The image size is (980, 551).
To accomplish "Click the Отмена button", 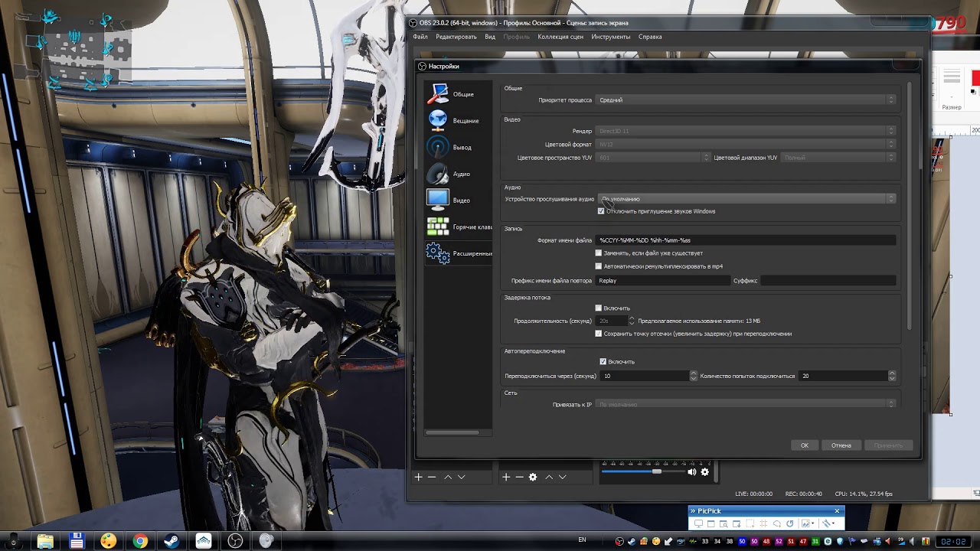I will pos(841,445).
